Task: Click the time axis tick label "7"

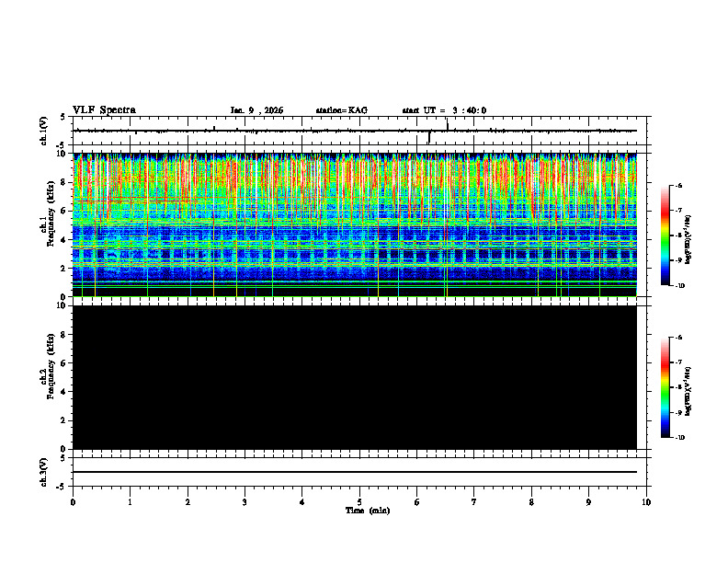Action: click(474, 502)
